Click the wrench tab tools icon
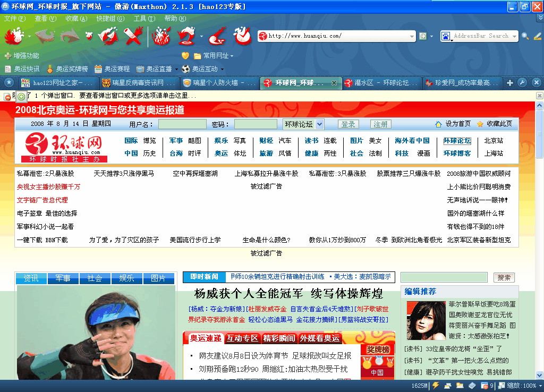 pos(523,82)
